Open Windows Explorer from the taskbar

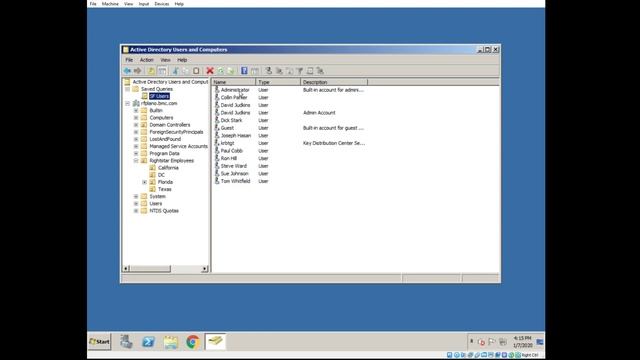(171, 342)
